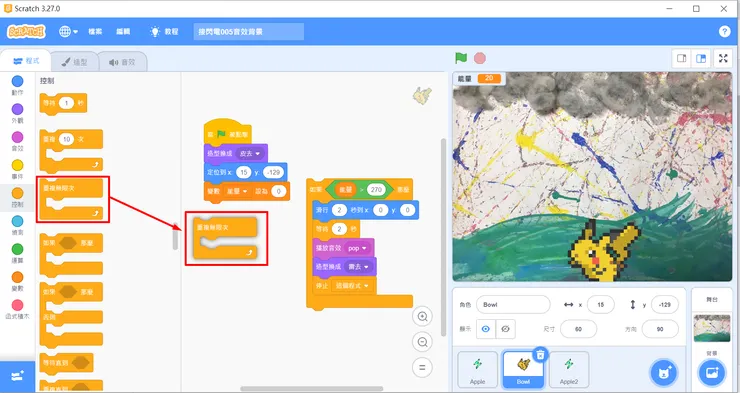This screenshot has width=740, height=393.
Task: Open the tutorials lightbulb menu
Action: pyautogui.click(x=164, y=32)
